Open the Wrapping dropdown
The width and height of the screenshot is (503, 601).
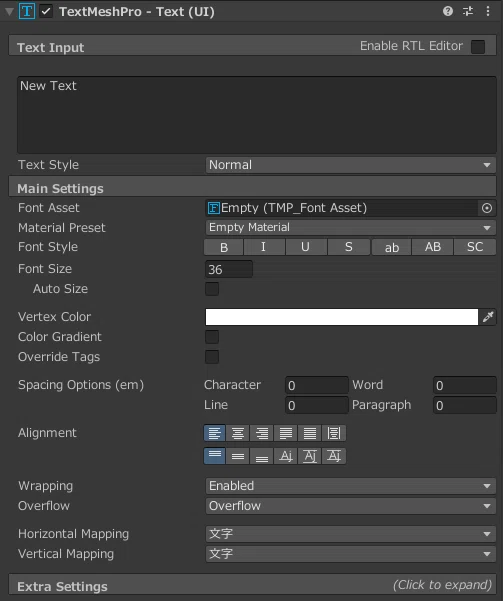(x=351, y=486)
